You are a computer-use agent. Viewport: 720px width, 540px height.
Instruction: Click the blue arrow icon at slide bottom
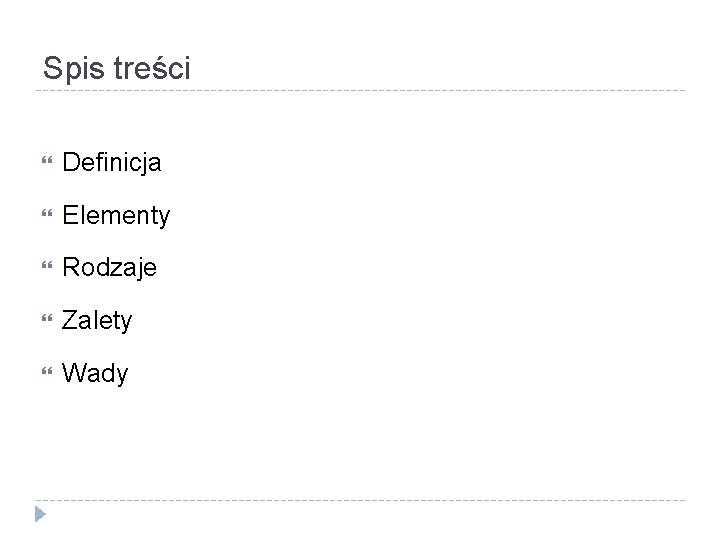point(39,516)
